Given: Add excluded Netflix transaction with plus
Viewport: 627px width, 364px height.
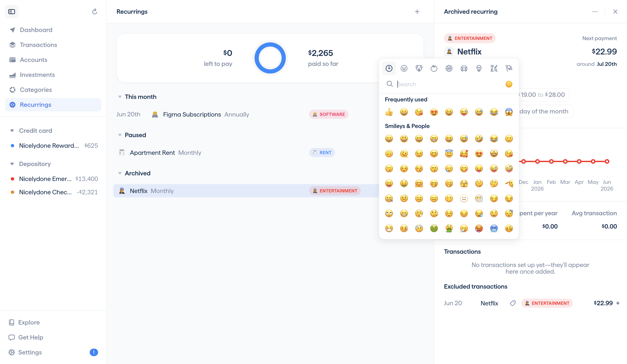Looking at the screenshot, I should point(618,303).
